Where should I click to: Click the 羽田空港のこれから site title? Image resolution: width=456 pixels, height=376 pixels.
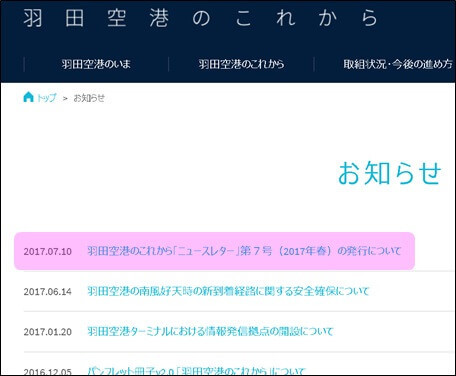point(201,18)
